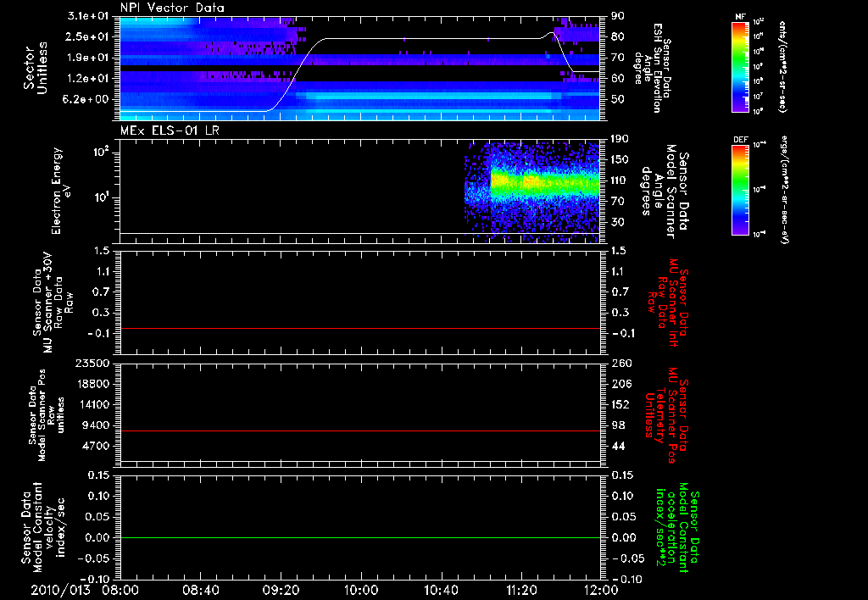
Task: Click the 12:00 time axis label
Action: tap(601, 590)
